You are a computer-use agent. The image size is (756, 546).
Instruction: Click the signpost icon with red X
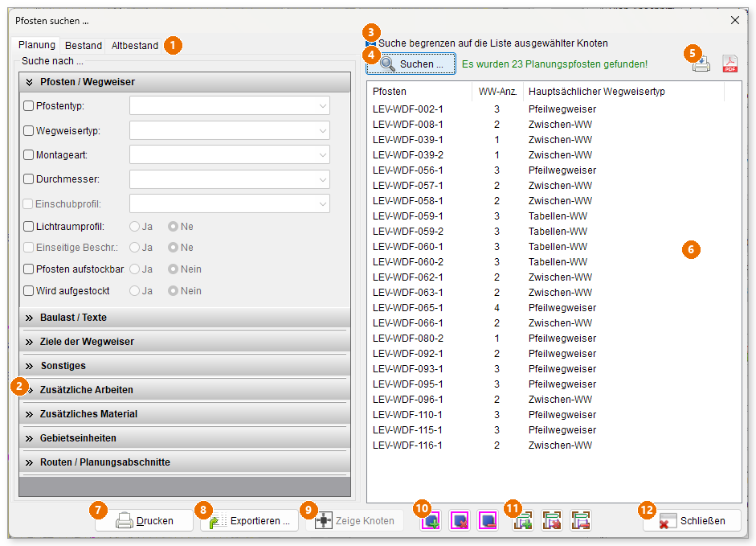point(552,521)
